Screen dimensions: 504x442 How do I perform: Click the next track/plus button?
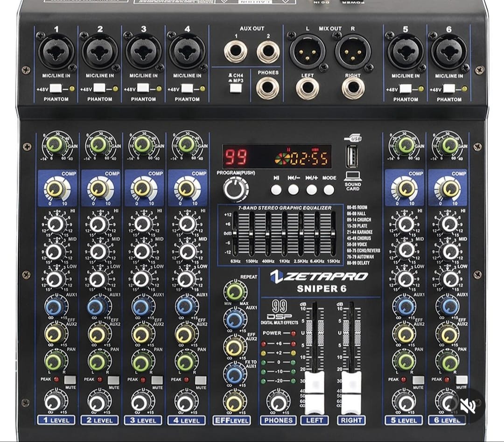[311, 189]
